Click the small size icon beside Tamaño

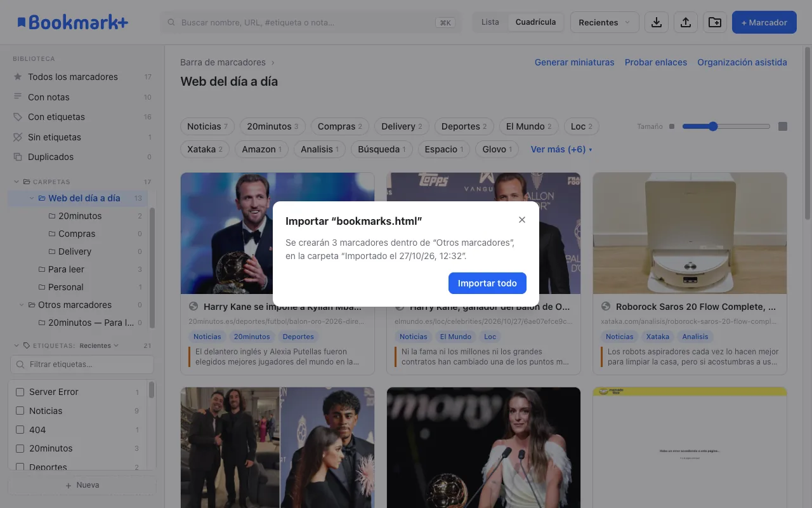672,126
